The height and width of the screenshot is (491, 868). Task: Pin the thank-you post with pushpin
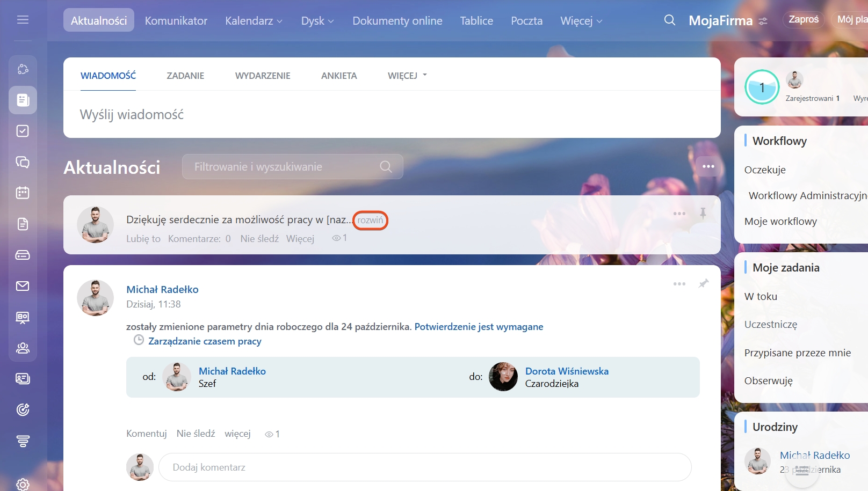pyautogui.click(x=703, y=214)
